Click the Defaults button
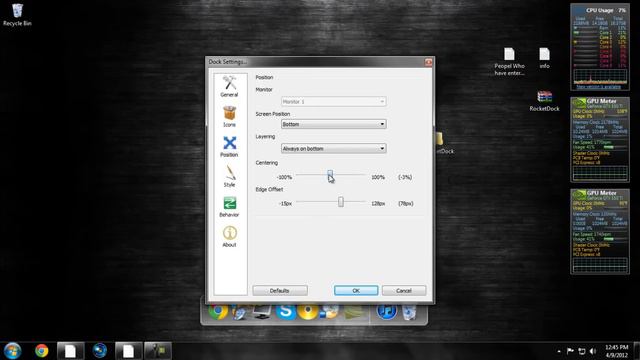640x360 pixels. coord(280,291)
